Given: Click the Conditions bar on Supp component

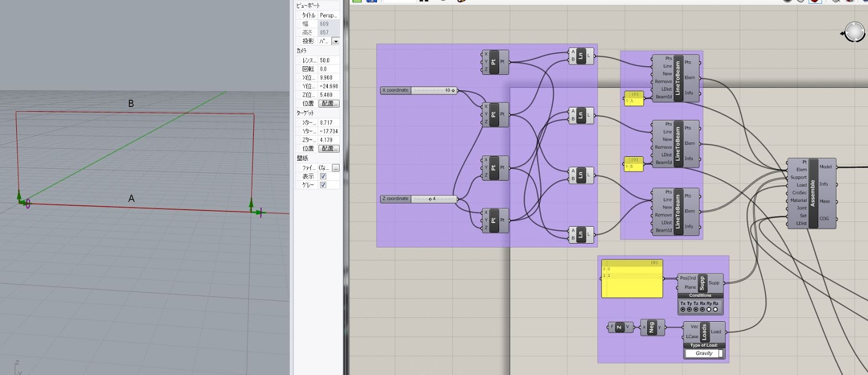Looking at the screenshot, I should [x=700, y=296].
